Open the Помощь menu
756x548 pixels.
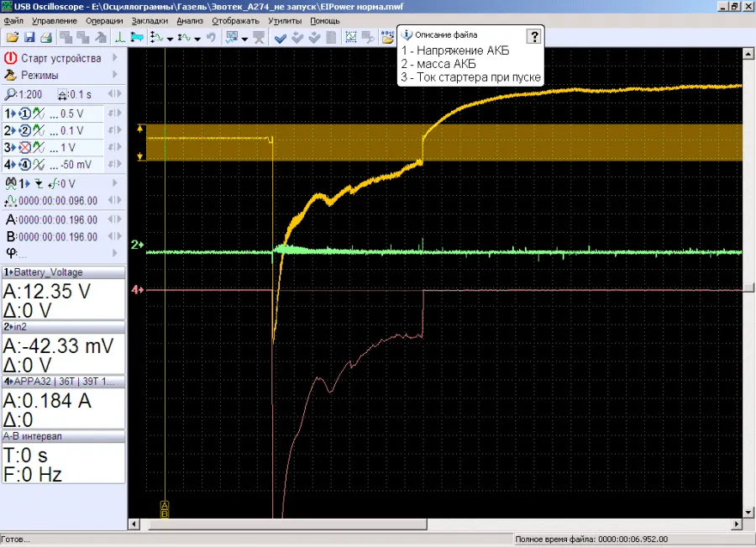pos(325,21)
